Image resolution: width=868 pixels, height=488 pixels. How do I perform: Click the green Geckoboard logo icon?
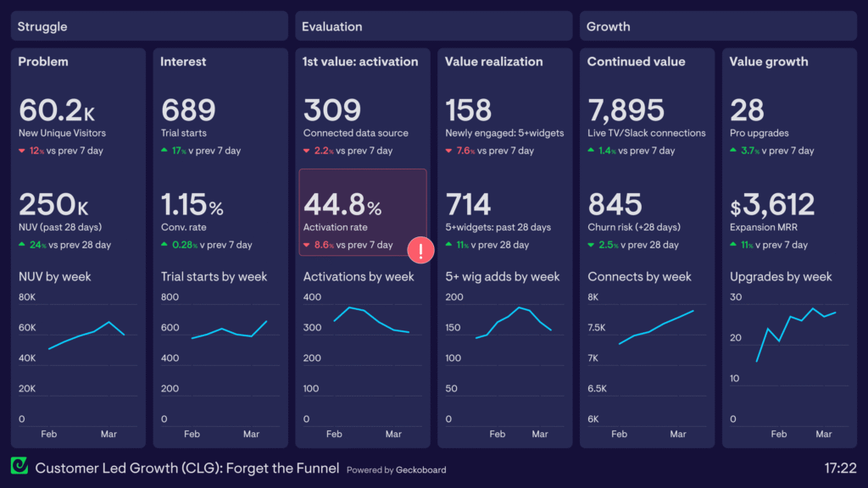[19, 468]
